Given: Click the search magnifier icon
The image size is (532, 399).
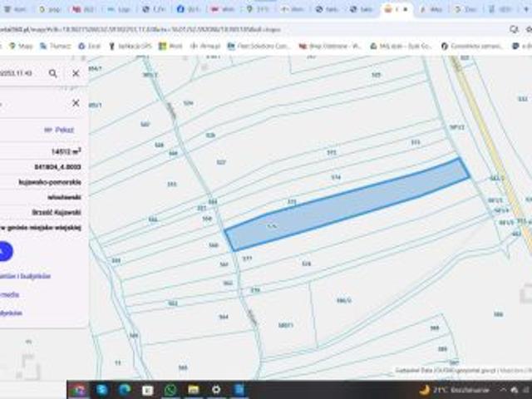Looking at the screenshot, I should [x=53, y=73].
